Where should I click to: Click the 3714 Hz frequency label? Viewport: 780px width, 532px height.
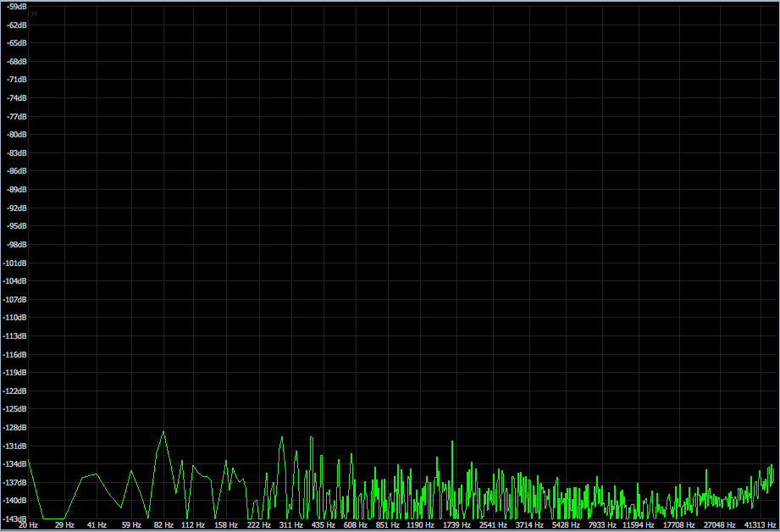[x=529, y=525]
